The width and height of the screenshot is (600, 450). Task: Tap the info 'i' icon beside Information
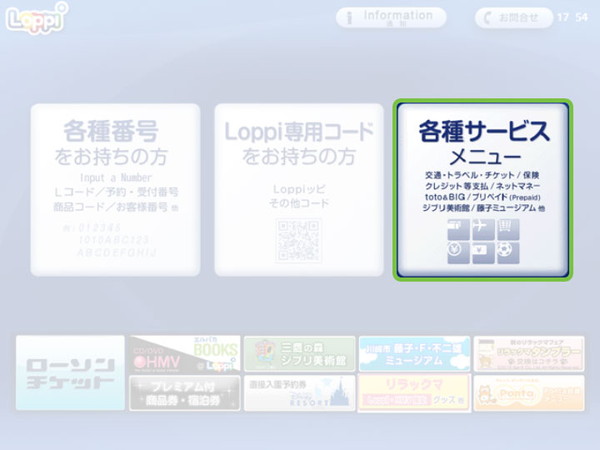[349, 18]
